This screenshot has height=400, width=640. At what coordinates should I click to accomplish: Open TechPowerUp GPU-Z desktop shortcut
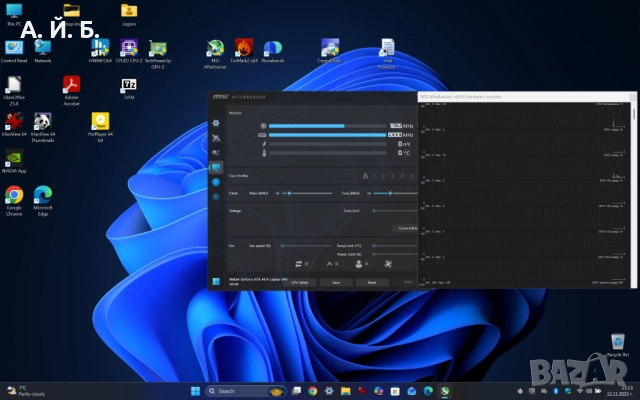(x=158, y=54)
